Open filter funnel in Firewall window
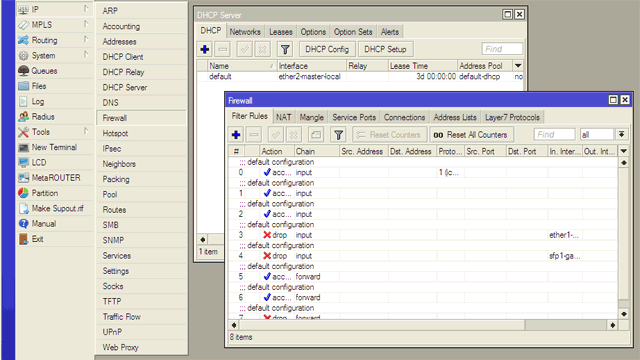This screenshot has height=360, width=640. click(x=338, y=135)
